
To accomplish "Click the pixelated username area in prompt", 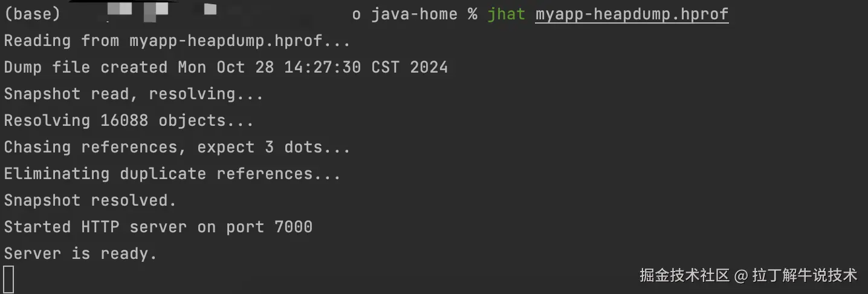I will click(x=158, y=12).
